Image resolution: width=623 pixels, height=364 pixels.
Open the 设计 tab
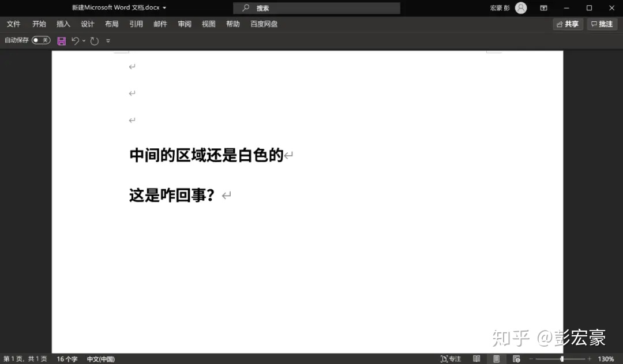click(88, 24)
